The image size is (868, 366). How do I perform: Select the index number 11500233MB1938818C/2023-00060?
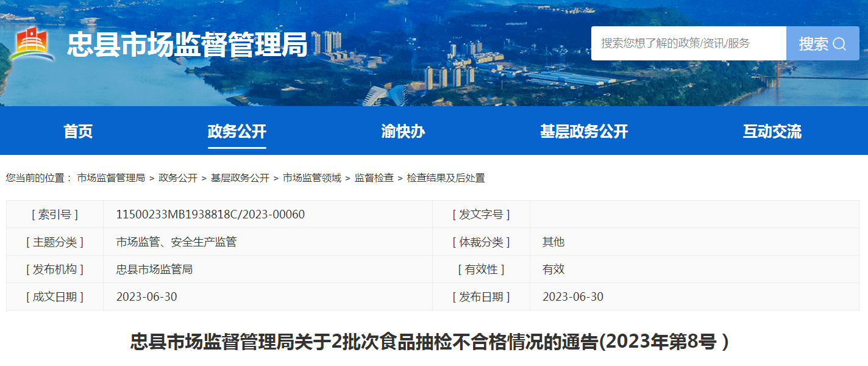click(211, 214)
